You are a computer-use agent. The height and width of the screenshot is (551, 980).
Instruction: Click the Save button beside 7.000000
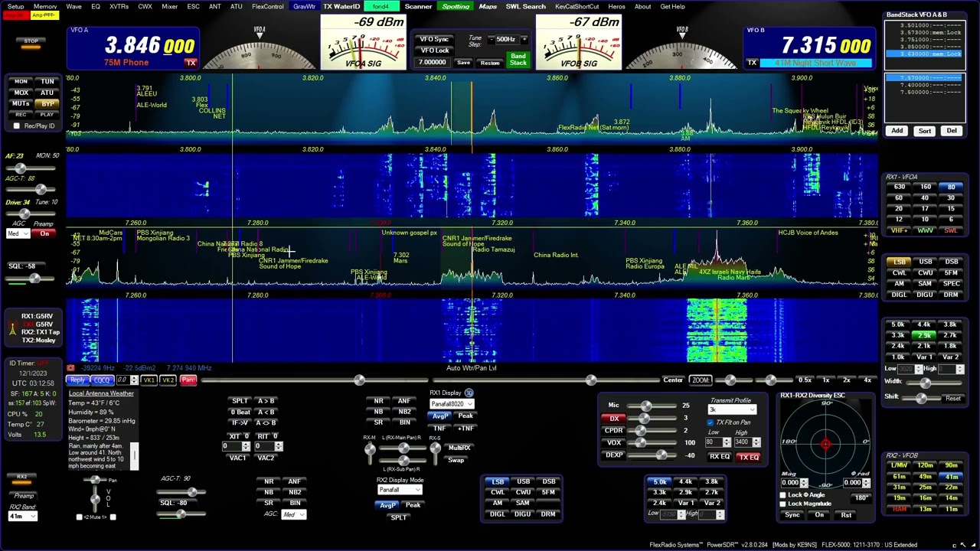click(463, 63)
